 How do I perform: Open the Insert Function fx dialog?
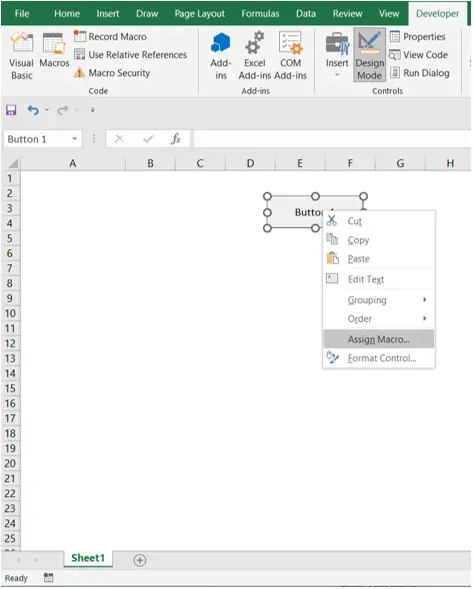(175, 139)
